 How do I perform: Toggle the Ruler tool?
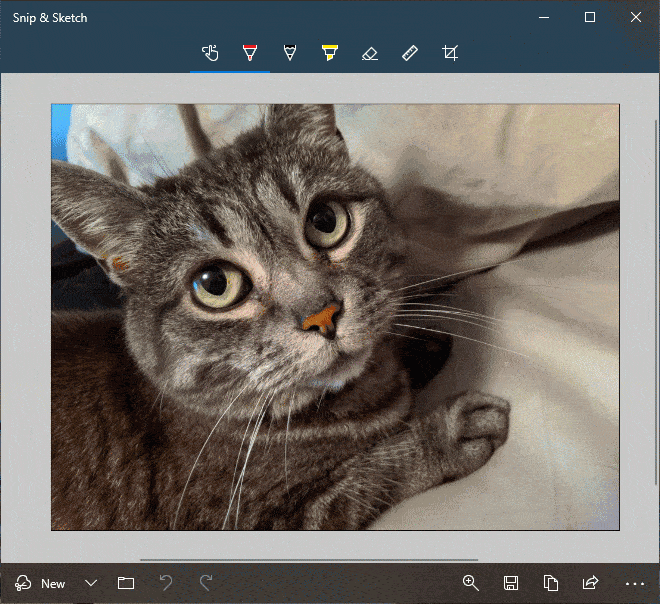point(410,53)
